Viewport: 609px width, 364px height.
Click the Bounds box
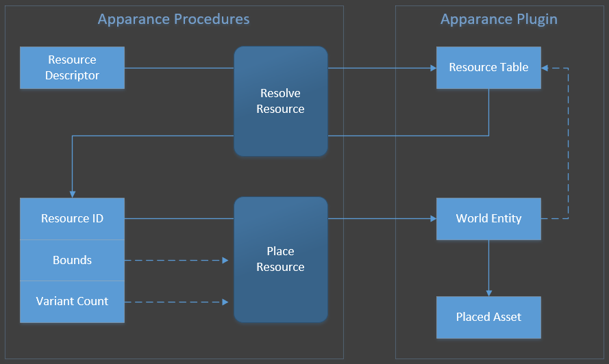click(72, 261)
